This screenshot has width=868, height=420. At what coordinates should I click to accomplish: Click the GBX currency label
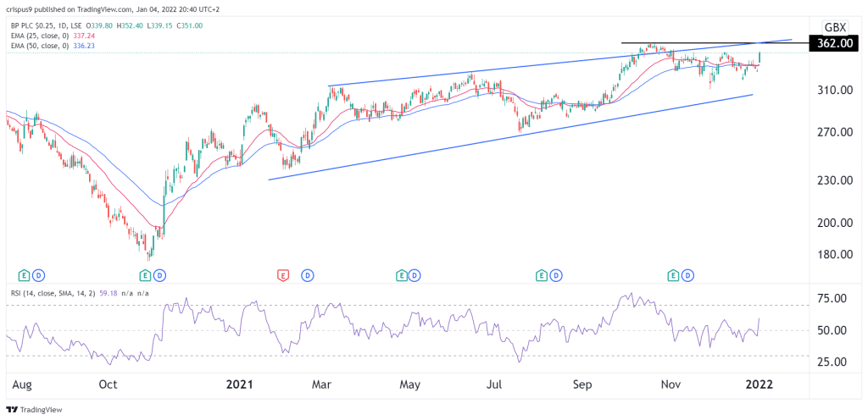(835, 28)
